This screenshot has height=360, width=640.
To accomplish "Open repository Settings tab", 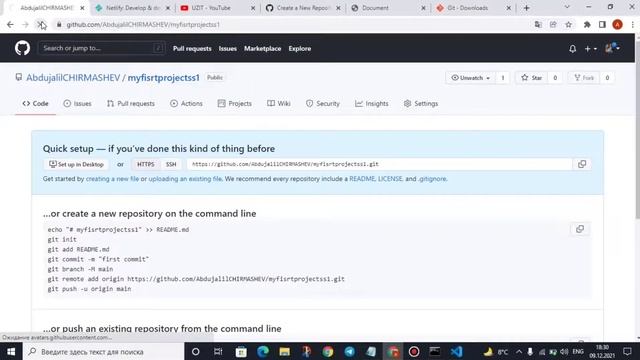I will (x=421, y=104).
